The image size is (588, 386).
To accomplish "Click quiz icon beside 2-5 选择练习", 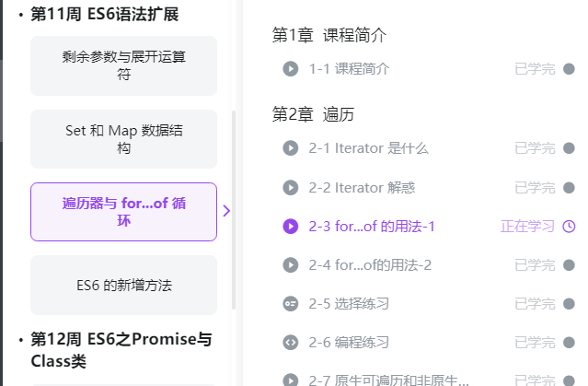I will pos(291,303).
